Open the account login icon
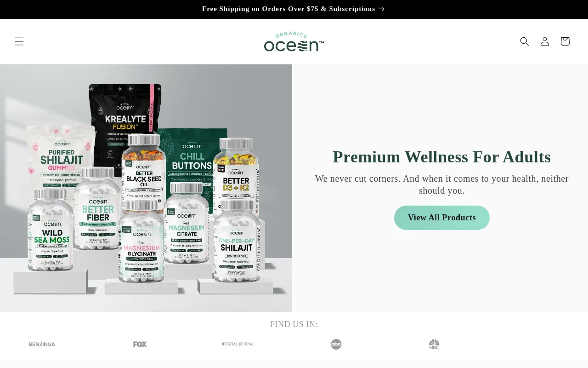The height and width of the screenshot is (368, 588). pos(545,41)
